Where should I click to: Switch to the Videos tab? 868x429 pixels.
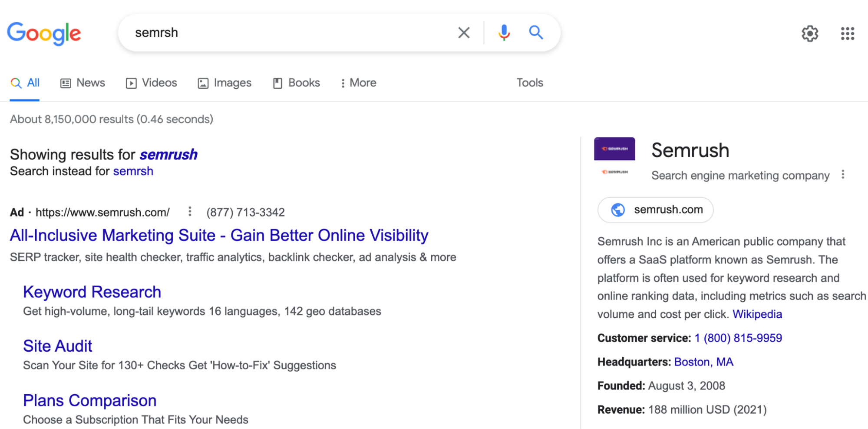click(151, 83)
